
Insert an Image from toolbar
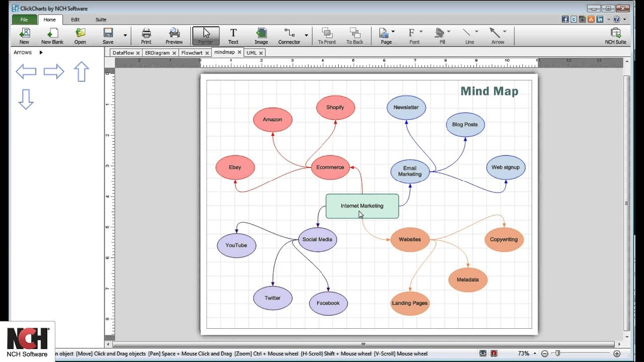pos(261,36)
